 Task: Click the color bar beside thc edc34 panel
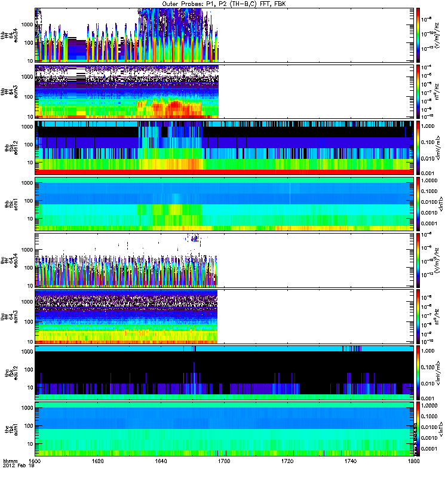(x=418, y=261)
